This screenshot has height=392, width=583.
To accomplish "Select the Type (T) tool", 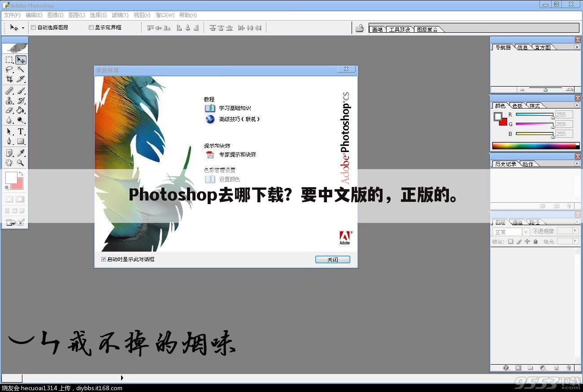I will [21, 132].
